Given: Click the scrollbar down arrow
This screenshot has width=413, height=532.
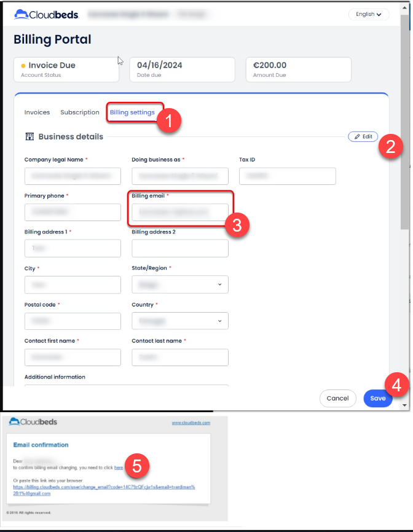Looking at the screenshot, I should coord(404,405).
